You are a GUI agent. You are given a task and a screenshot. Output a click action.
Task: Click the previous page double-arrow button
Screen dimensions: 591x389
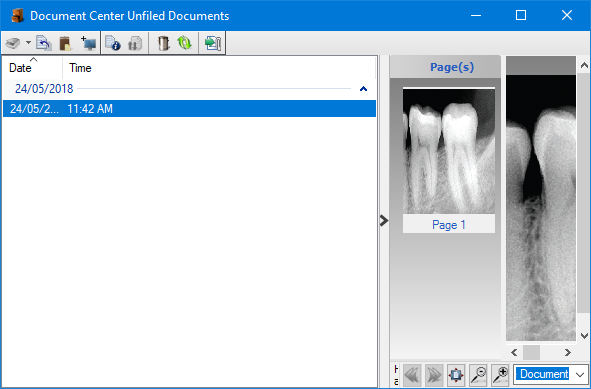(x=412, y=375)
